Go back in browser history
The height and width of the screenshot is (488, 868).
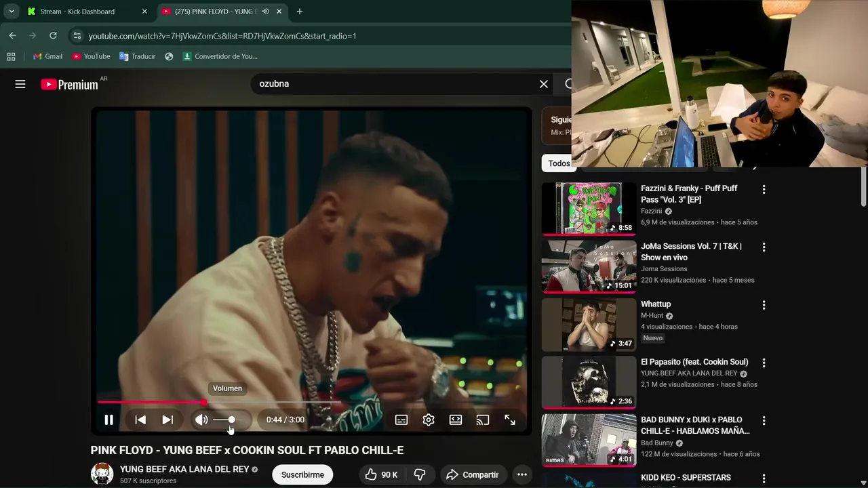click(x=12, y=36)
